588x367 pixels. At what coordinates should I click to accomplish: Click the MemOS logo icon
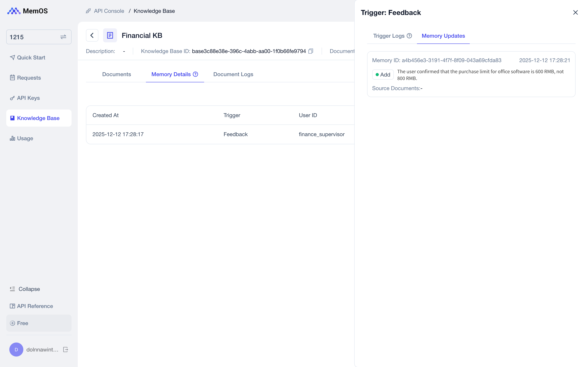[14, 11]
